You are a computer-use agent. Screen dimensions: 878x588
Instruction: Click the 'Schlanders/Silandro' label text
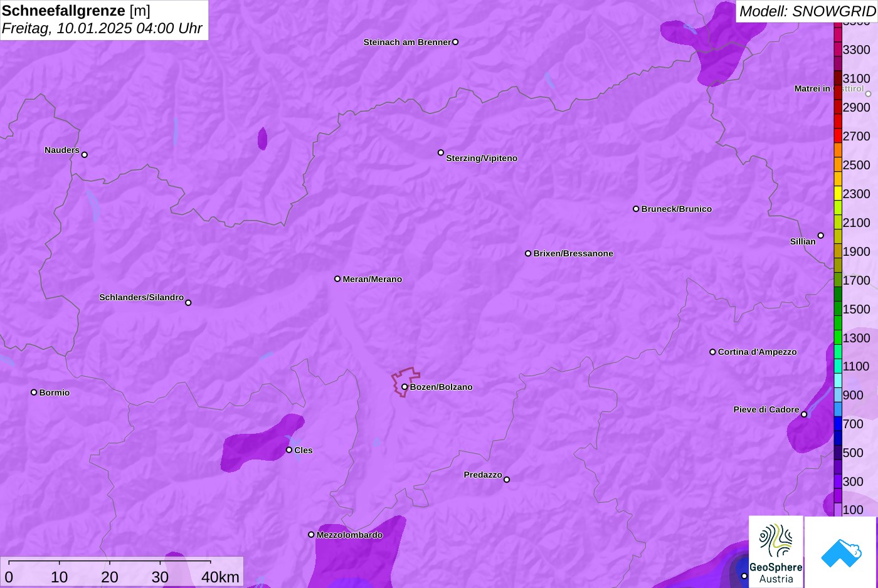(x=142, y=297)
